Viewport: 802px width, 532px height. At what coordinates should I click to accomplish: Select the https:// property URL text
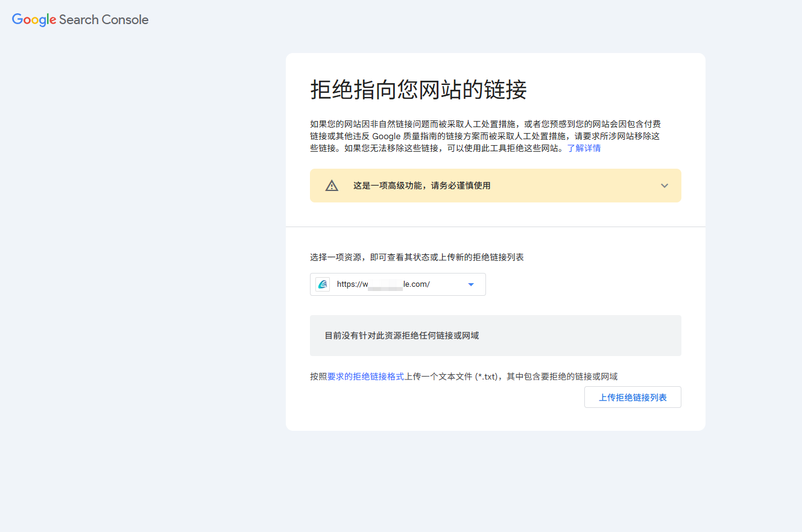[x=384, y=284]
